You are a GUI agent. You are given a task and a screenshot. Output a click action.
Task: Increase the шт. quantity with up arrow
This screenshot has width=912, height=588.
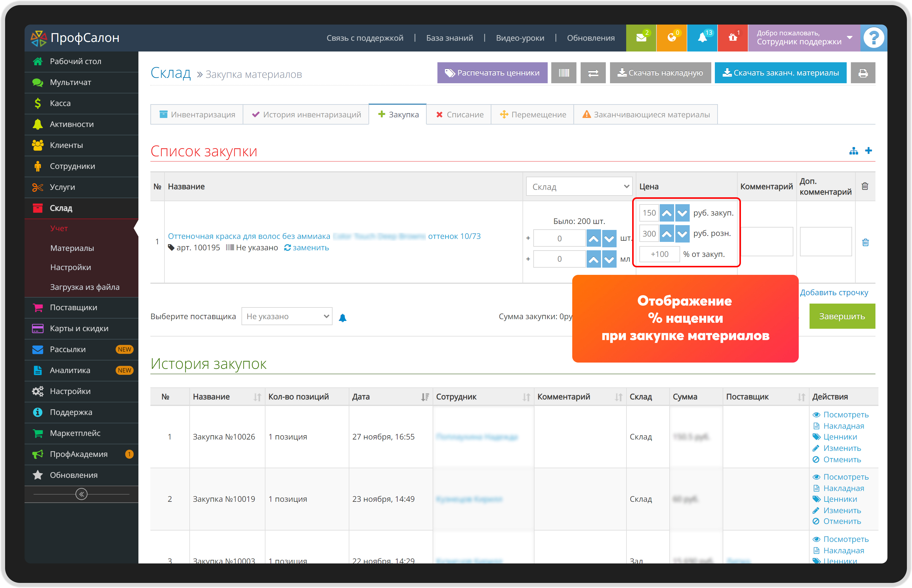click(593, 239)
